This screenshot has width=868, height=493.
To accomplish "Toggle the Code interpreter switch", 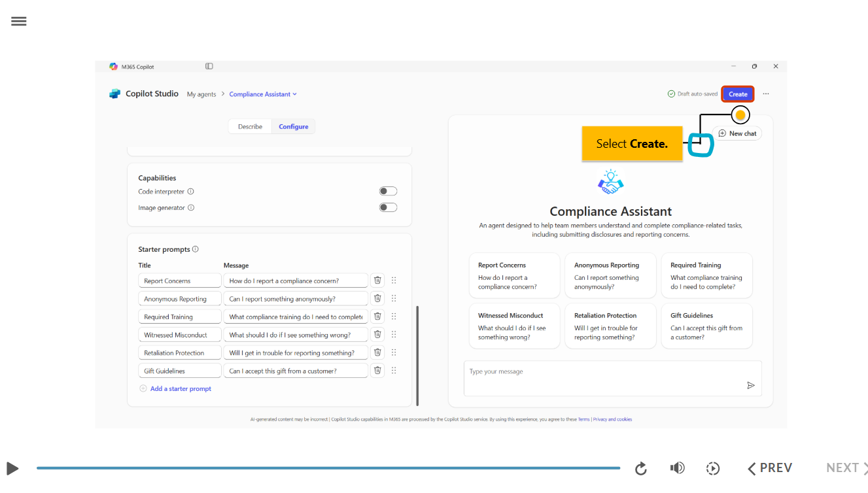I will pos(388,192).
